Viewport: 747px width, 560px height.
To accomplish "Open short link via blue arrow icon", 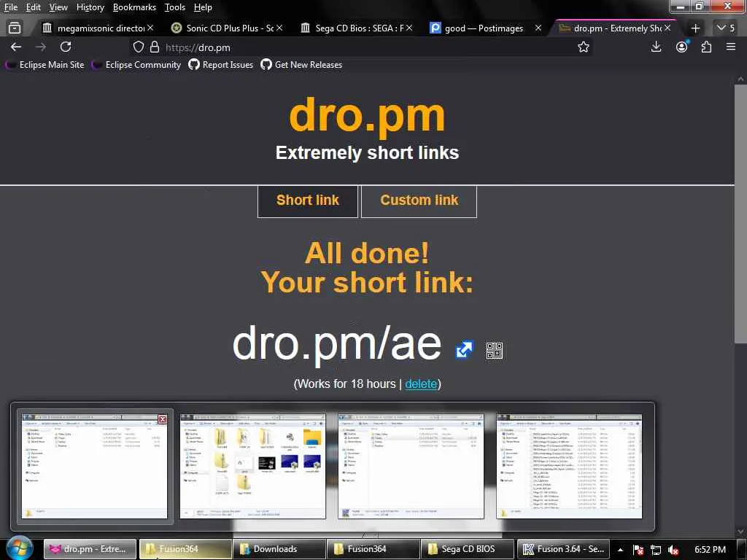I will pos(465,350).
